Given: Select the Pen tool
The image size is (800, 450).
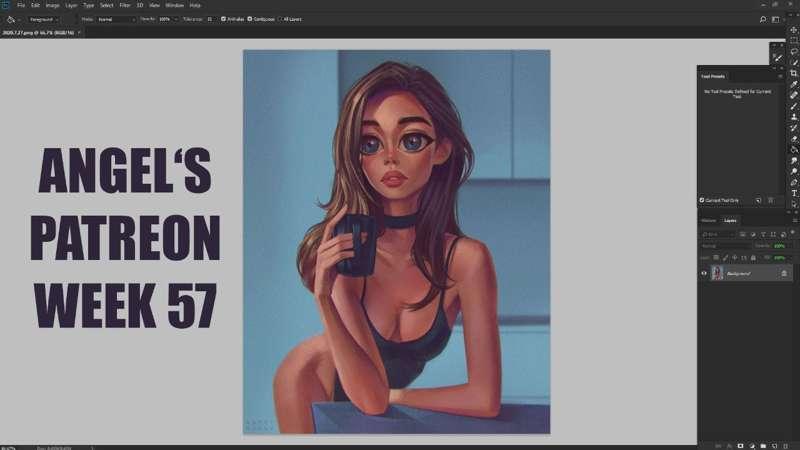Looking at the screenshot, I should (794, 182).
